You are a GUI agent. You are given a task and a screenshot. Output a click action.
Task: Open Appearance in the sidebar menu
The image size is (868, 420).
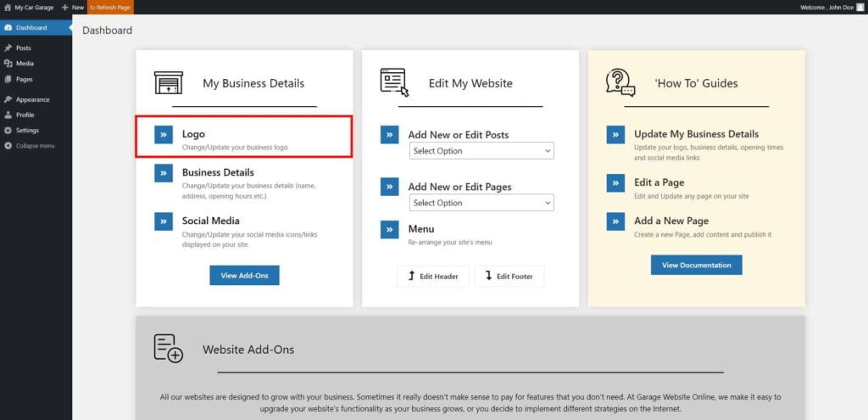pos(32,99)
